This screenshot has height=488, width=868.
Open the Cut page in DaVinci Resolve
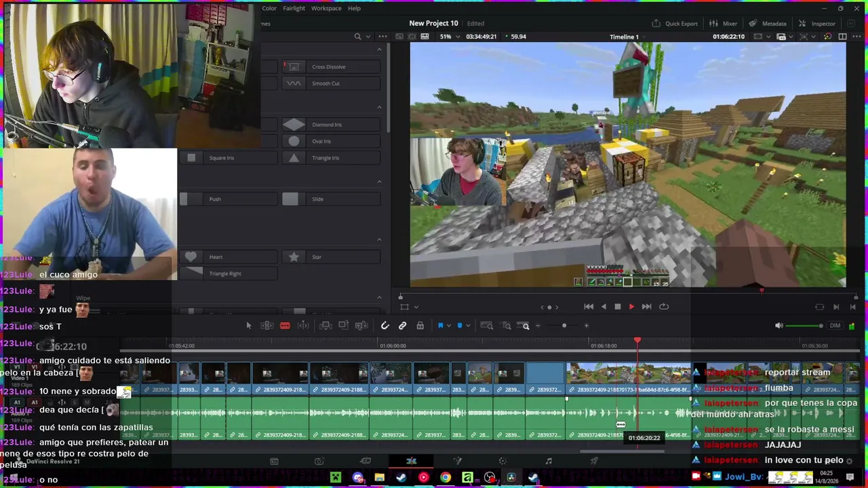[x=366, y=461]
